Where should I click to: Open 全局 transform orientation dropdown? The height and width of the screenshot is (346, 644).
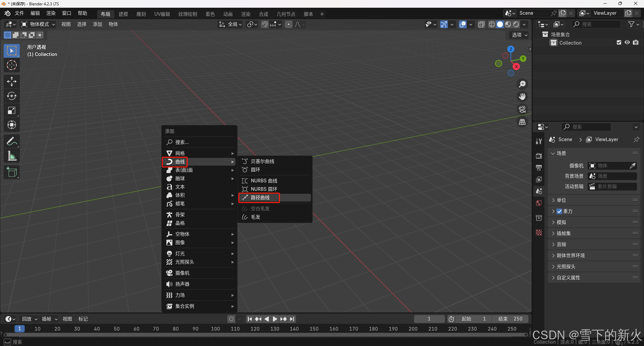(x=230, y=24)
